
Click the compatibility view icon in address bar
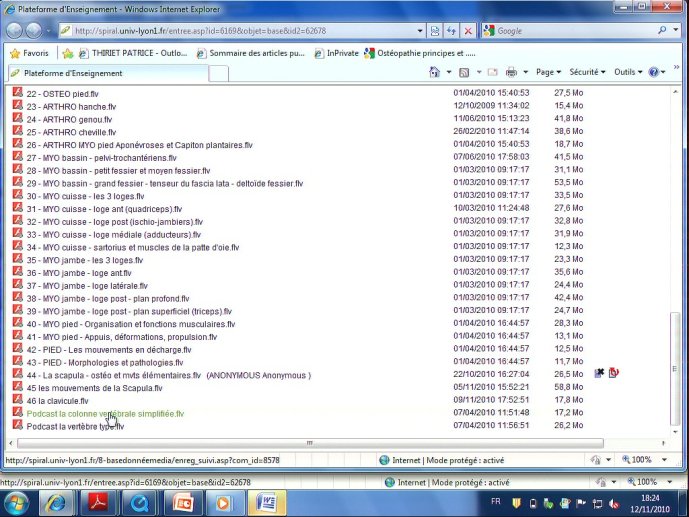(435, 31)
